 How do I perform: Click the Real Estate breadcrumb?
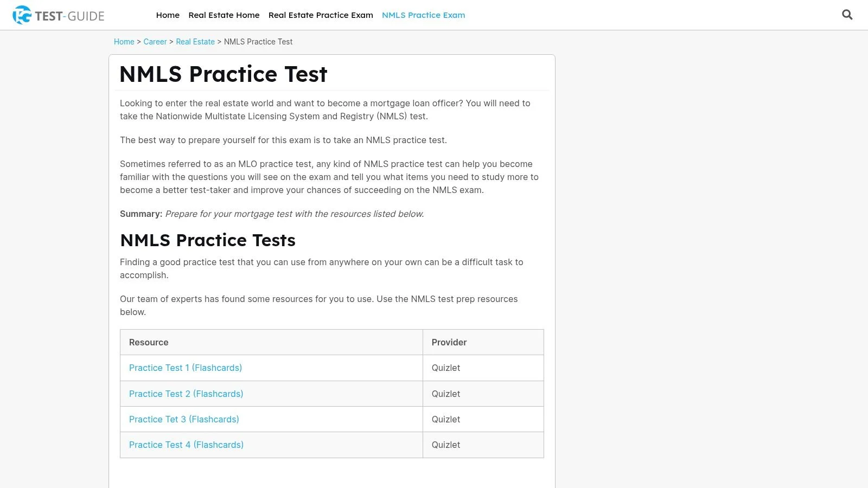tap(195, 42)
